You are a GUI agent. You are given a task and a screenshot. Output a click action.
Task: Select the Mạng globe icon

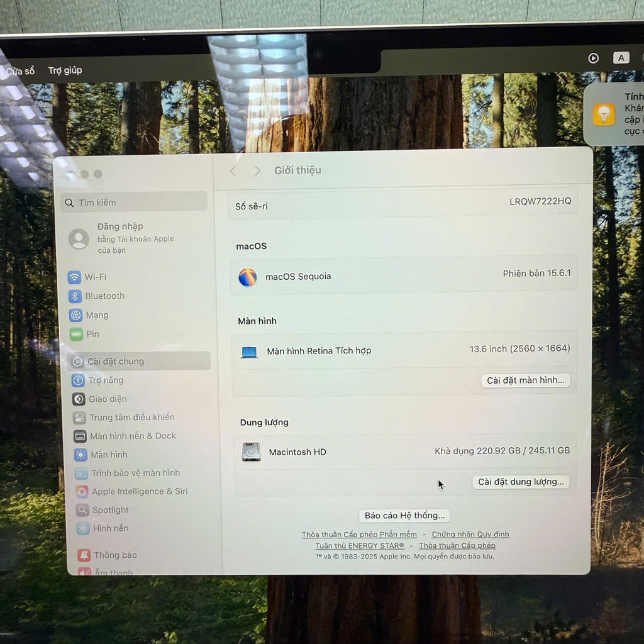pyautogui.click(x=76, y=315)
